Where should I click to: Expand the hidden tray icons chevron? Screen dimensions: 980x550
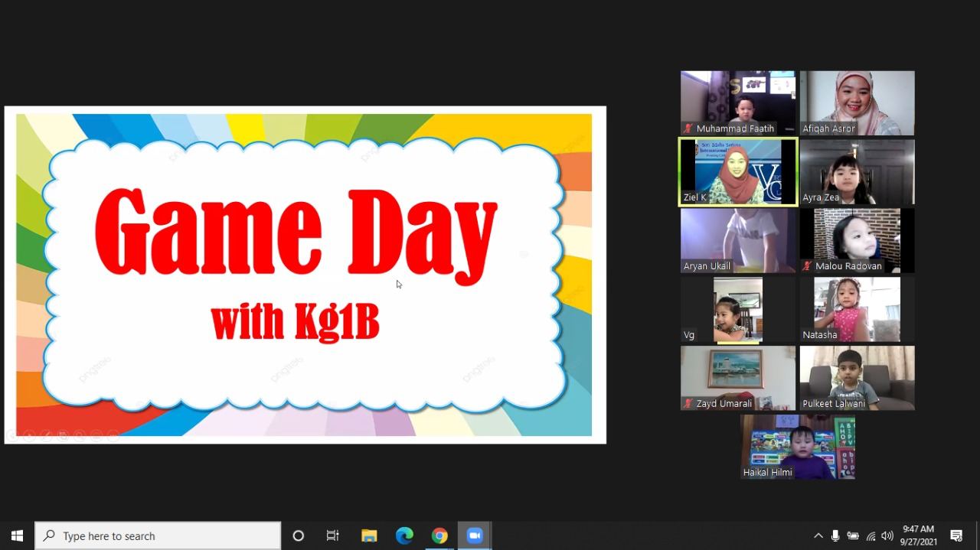pos(818,535)
